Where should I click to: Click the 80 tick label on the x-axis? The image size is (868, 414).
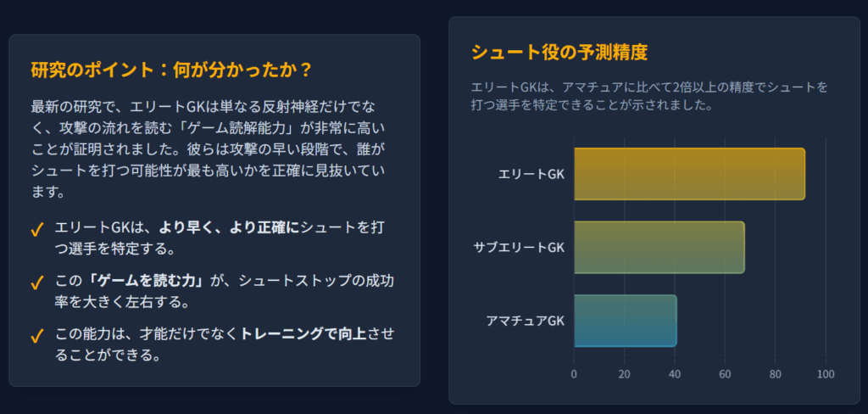[776, 374]
